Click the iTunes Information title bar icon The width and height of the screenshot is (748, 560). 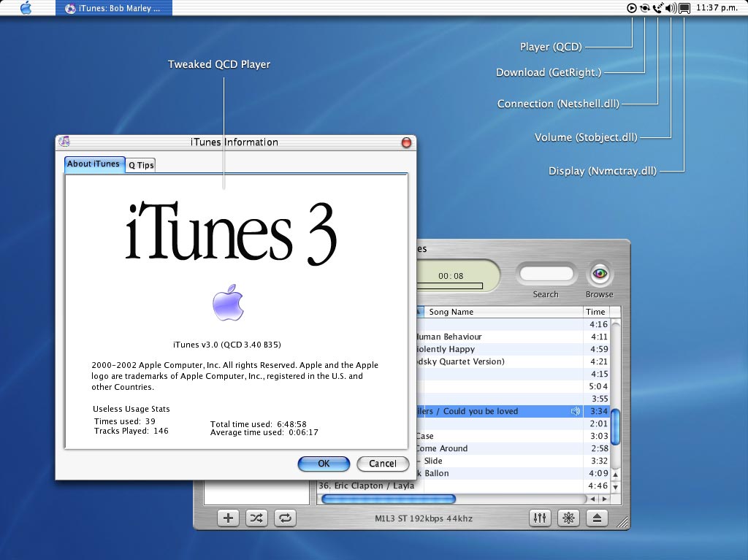(64, 141)
